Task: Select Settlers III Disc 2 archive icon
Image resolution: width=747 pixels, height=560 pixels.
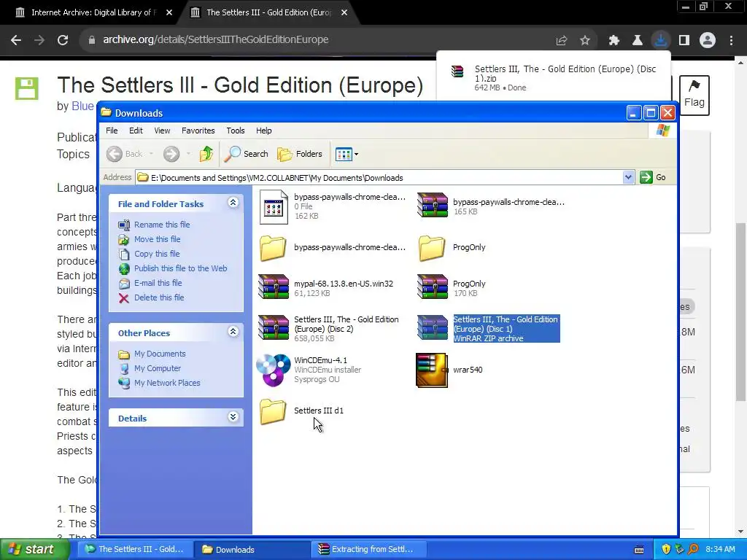Action: tap(274, 327)
